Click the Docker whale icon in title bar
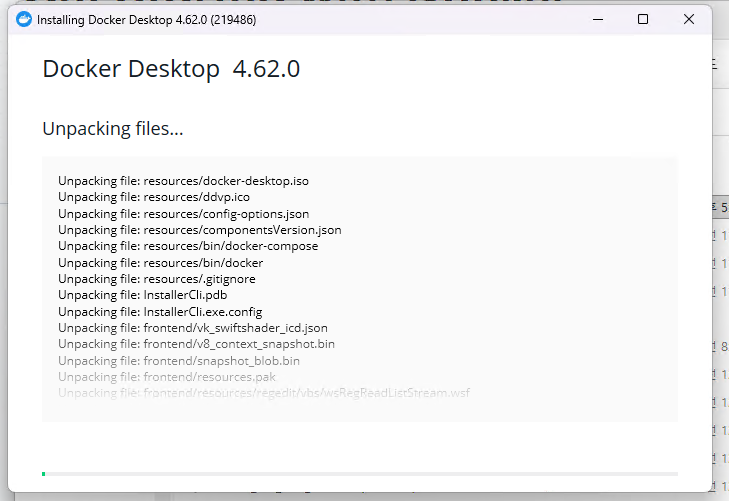 click(24, 20)
